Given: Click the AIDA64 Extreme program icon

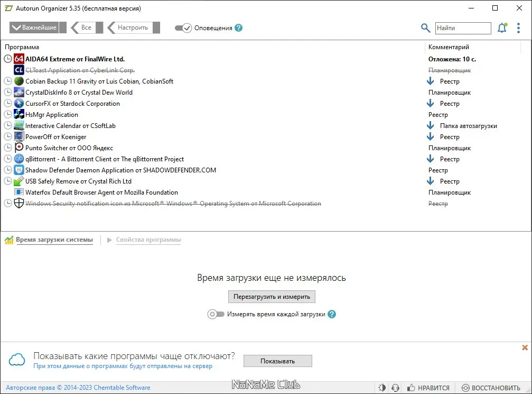Looking at the screenshot, I should [x=18, y=59].
